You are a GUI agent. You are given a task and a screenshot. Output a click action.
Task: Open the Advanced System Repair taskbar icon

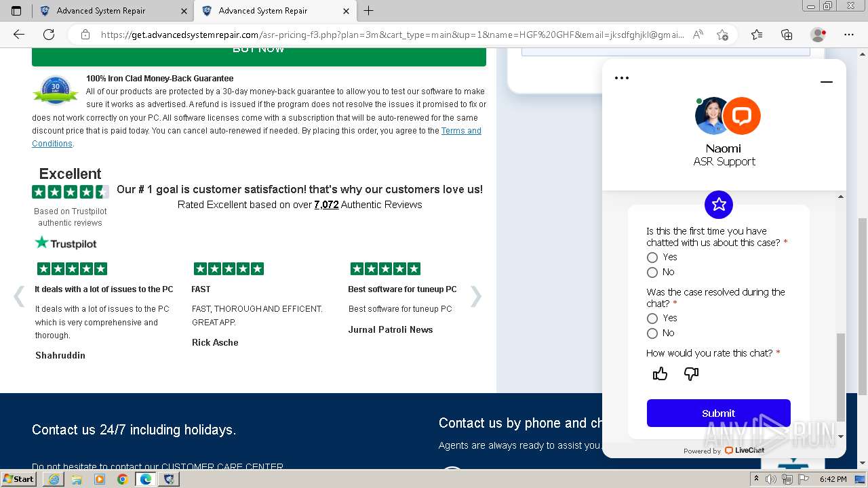pyautogui.click(x=169, y=479)
